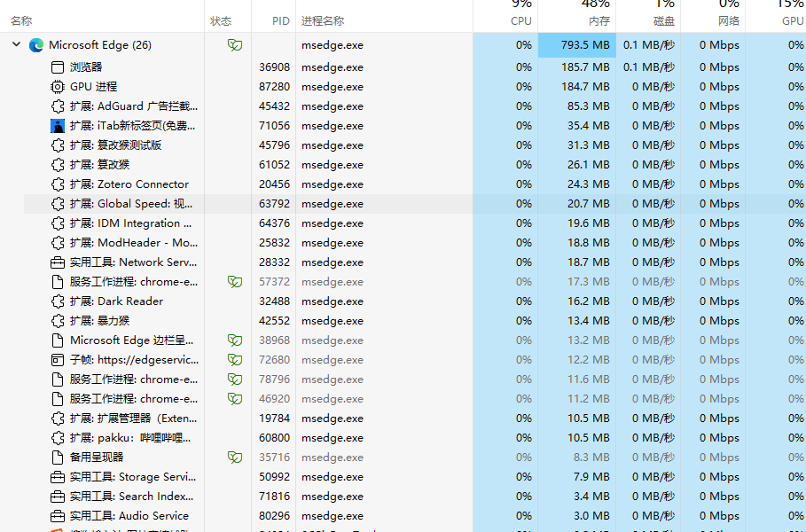Click the efficiency leaf icon for PID 57372
Image resolution: width=806 pixels, height=532 pixels.
[235, 282]
